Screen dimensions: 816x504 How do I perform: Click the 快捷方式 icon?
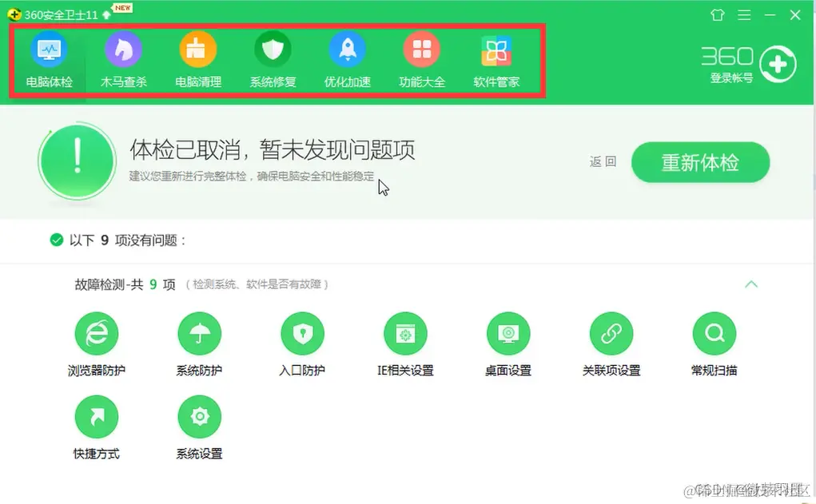[96, 415]
